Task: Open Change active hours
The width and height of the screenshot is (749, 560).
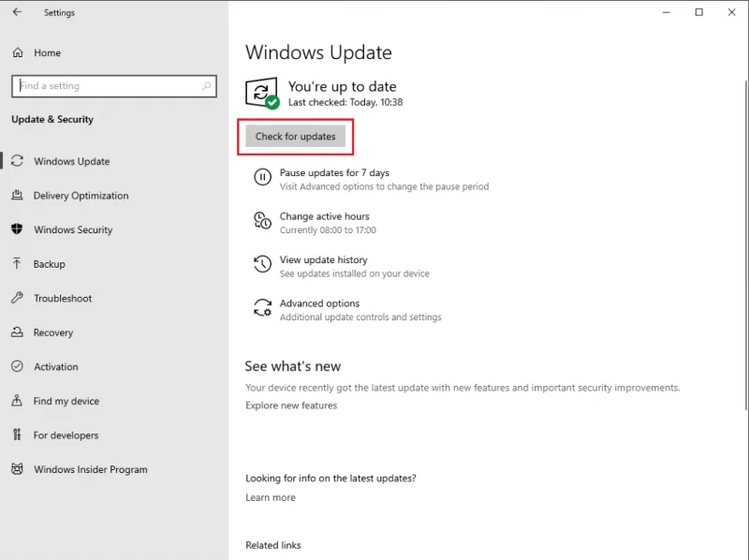Action: (x=324, y=216)
